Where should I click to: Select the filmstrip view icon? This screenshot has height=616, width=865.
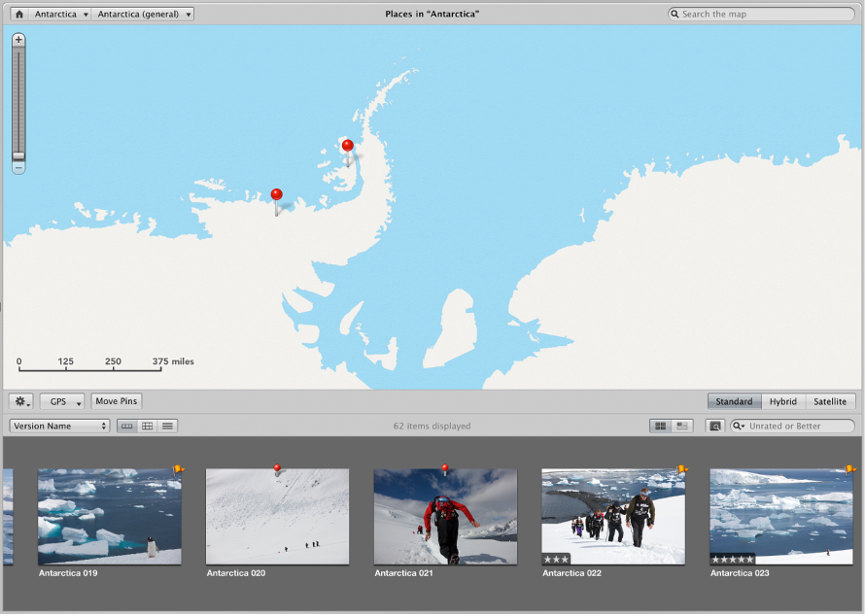[x=127, y=426]
